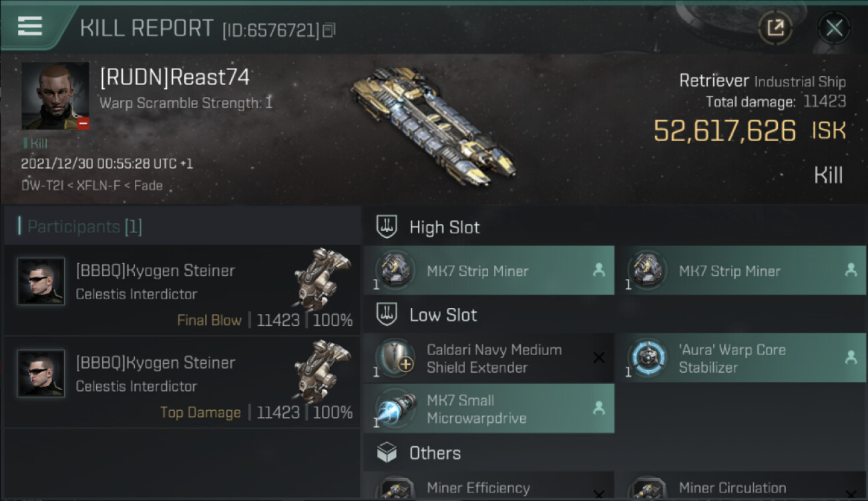
Task: Select the first MK7 Strip Miner module icon
Action: [395, 271]
